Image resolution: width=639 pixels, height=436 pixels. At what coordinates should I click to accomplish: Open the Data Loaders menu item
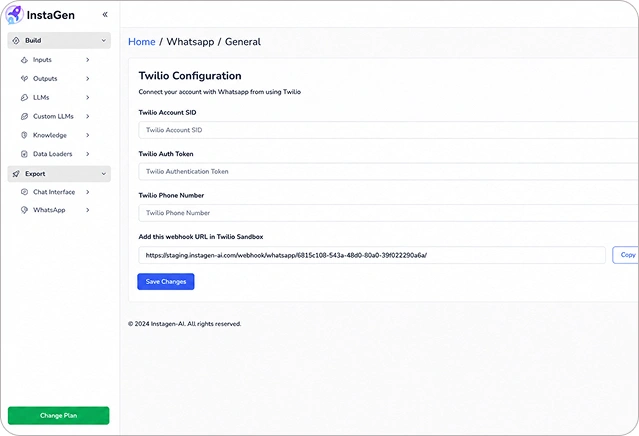point(55,154)
